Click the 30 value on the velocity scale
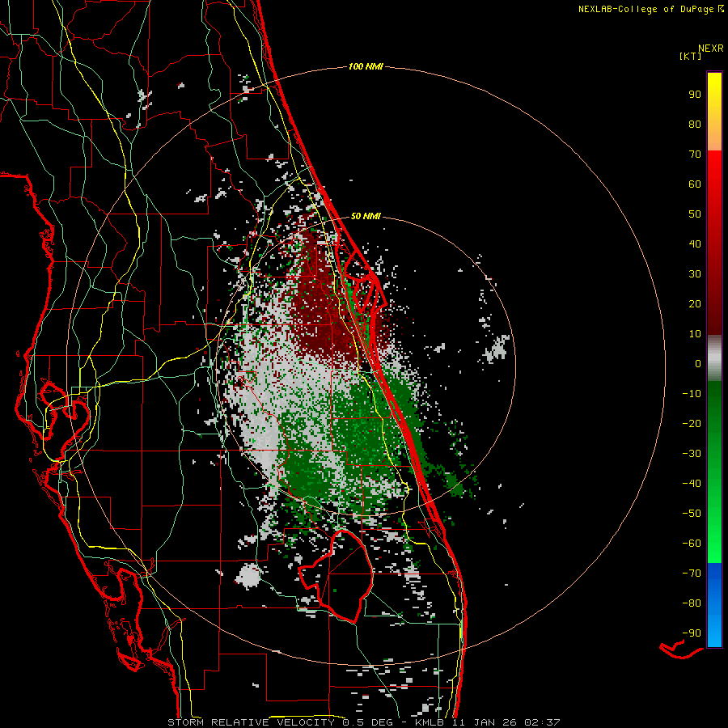Image resolution: width=728 pixels, height=728 pixels. 695,274
